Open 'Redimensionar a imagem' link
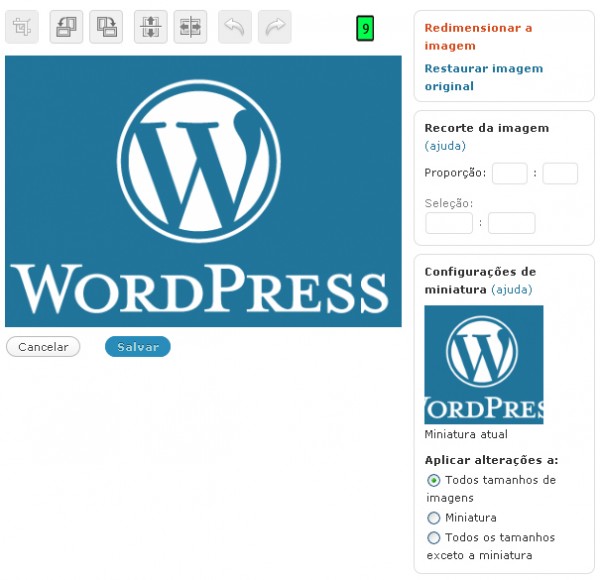600x580 pixels. coord(478,37)
